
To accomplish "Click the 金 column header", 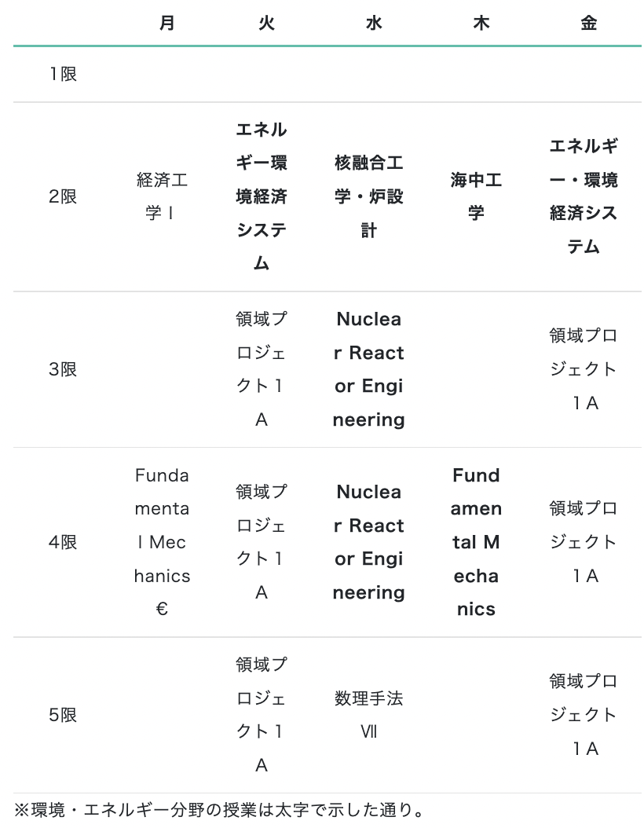I will coord(588,23).
